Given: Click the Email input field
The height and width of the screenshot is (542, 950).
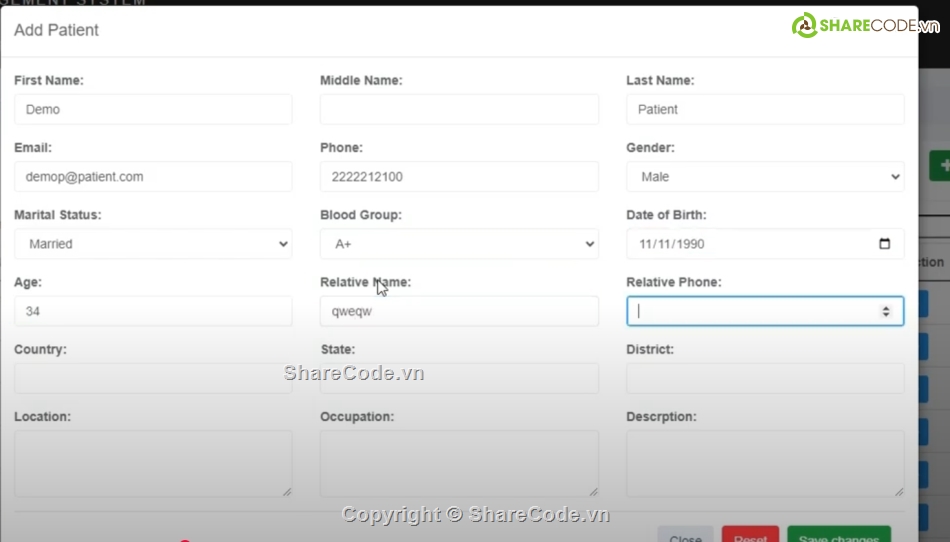Looking at the screenshot, I should click(x=153, y=177).
